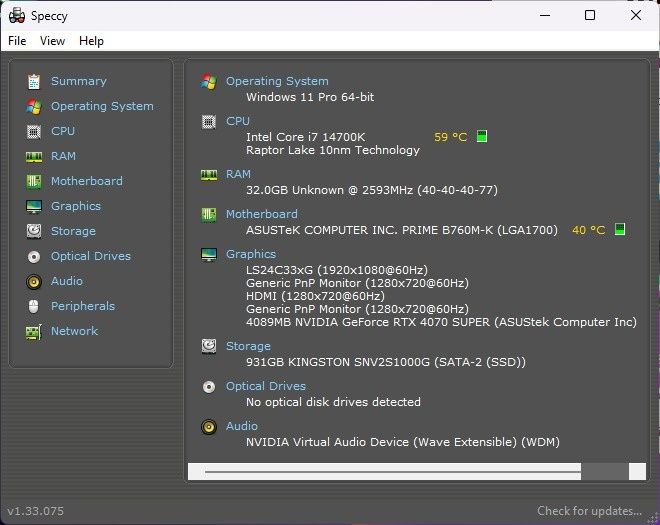Viewport: 660px width, 525px height.
Task: Click the Optical Drives heading link in summary
Action: (x=266, y=386)
